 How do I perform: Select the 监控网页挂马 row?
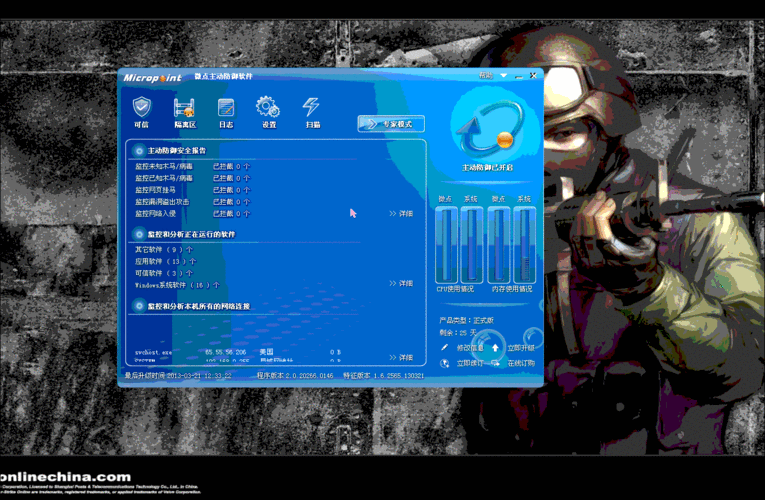pyautogui.click(x=193, y=190)
